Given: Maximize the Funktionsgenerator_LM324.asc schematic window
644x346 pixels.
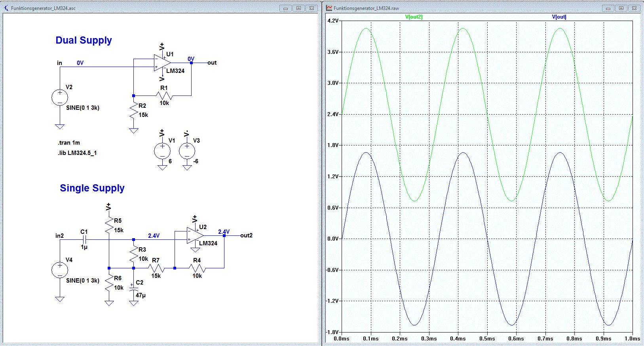Looking at the screenshot, I should pyautogui.click(x=299, y=8).
